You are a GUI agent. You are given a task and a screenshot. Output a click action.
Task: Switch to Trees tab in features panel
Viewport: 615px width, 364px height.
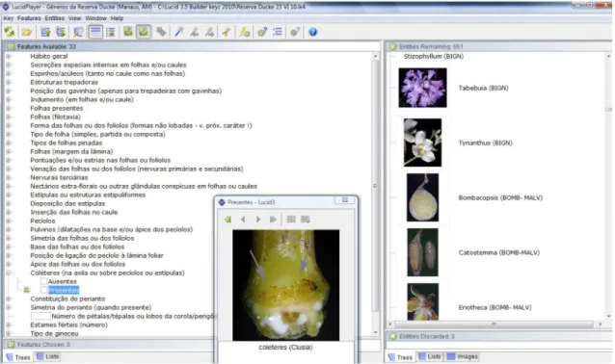tap(18, 357)
